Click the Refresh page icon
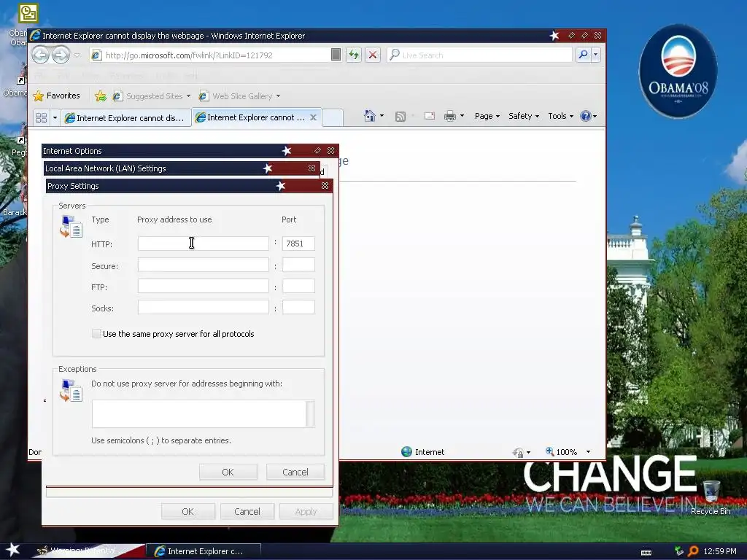This screenshot has width=747, height=560. pyautogui.click(x=354, y=55)
